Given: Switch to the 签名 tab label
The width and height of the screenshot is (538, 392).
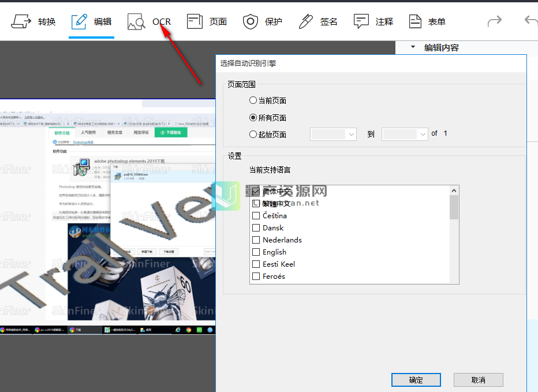Looking at the screenshot, I should 328,22.
